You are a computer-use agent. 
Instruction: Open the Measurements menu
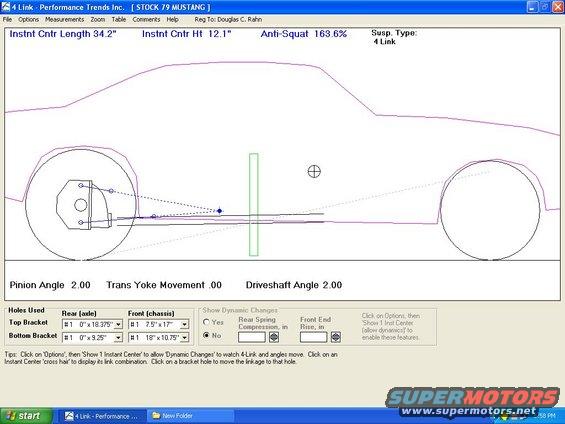tap(64, 19)
